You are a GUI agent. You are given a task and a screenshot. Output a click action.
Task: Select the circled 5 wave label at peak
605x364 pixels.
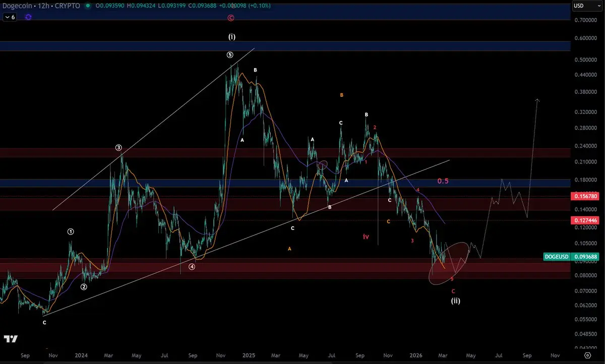click(230, 55)
